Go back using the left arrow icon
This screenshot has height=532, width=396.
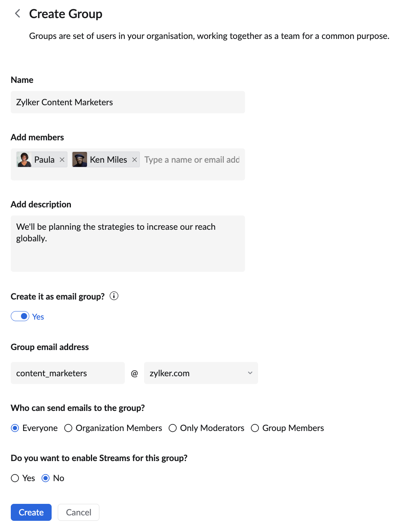tap(17, 14)
